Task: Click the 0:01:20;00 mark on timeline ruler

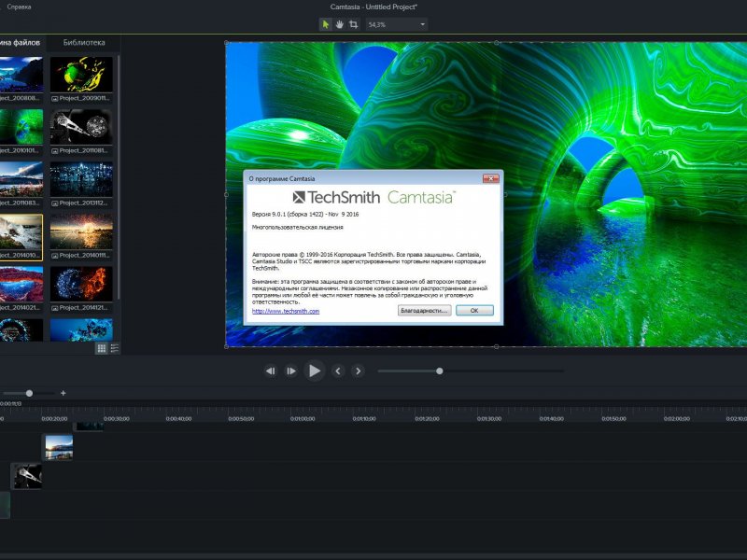Action: click(427, 419)
